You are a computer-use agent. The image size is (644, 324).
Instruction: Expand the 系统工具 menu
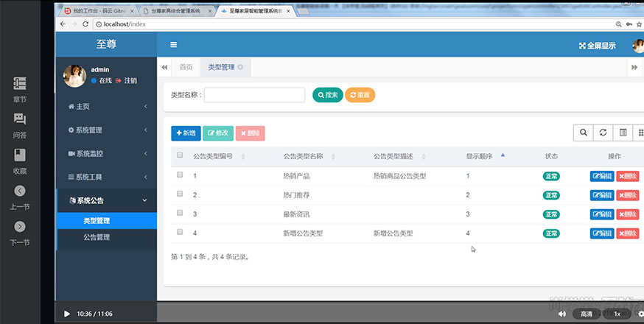tap(107, 177)
